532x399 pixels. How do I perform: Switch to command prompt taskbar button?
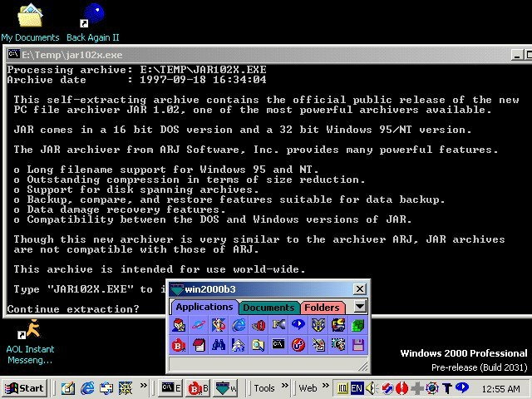[x=171, y=388]
